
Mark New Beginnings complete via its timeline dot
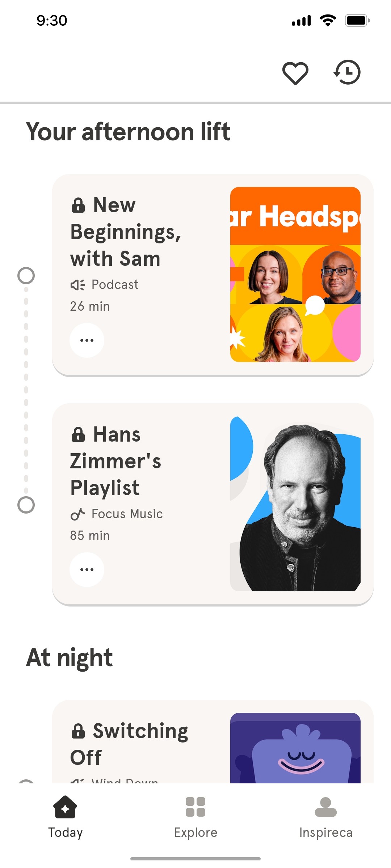pyautogui.click(x=26, y=276)
